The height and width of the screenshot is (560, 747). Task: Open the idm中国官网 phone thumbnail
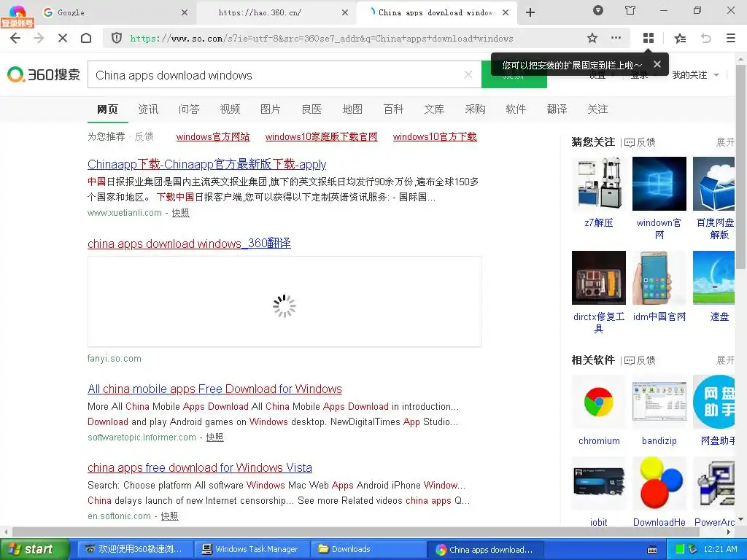click(x=659, y=278)
